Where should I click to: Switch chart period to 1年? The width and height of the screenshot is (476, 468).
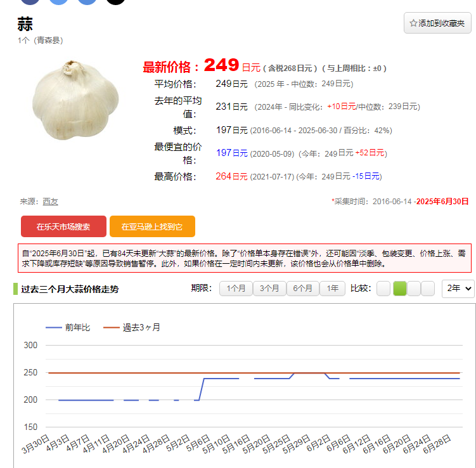pyautogui.click(x=333, y=289)
